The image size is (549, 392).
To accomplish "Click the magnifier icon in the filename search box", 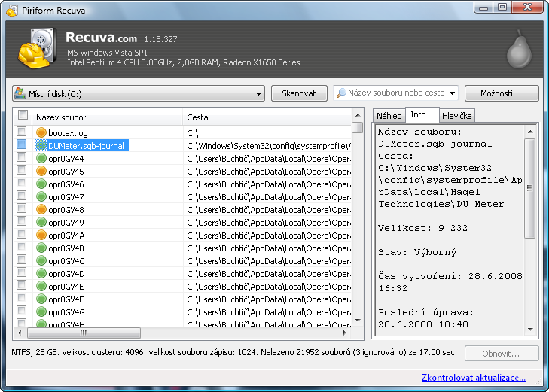I will [340, 93].
